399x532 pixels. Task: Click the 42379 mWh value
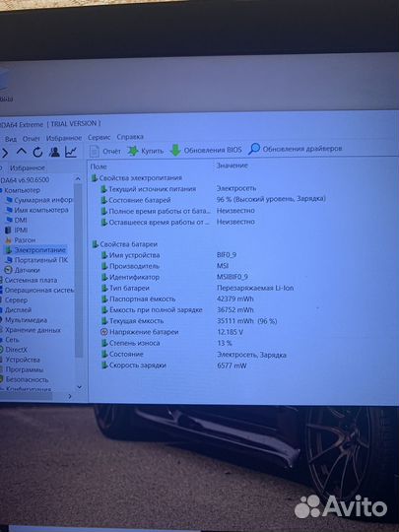point(235,299)
